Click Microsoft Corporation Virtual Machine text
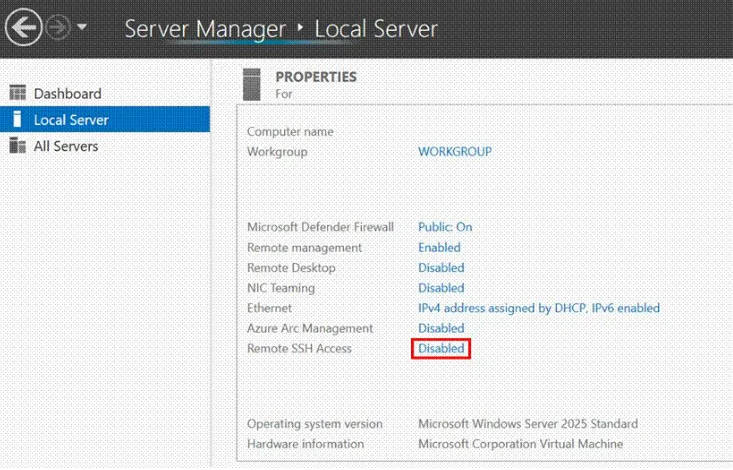This screenshot has height=470, width=733. click(x=520, y=444)
